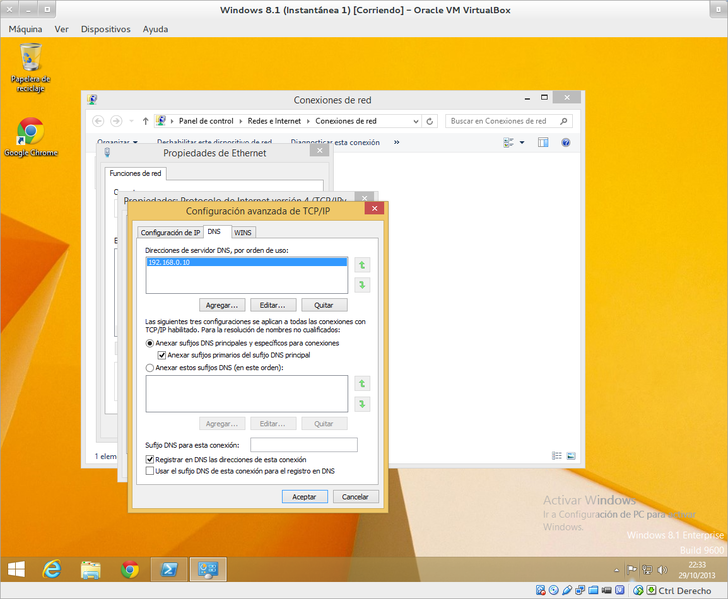Check Usar el sufijo DNS de esta conexión
Screen dimensions: 728x599
150,471
